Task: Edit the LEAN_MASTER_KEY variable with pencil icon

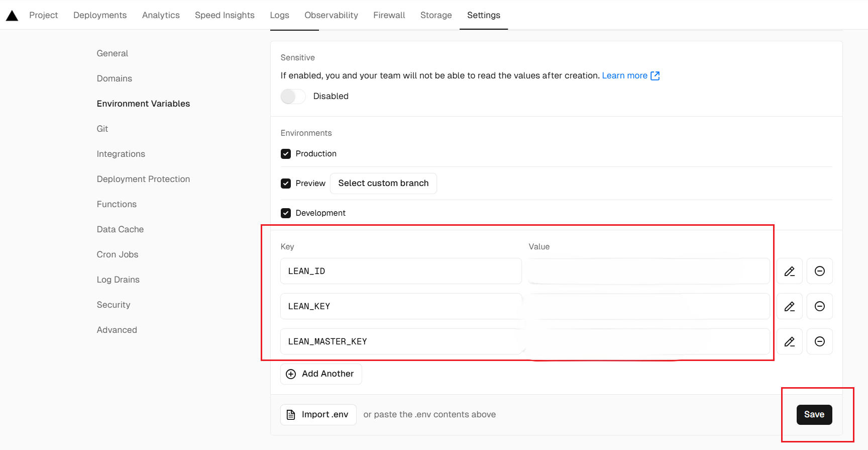Action: pos(789,342)
